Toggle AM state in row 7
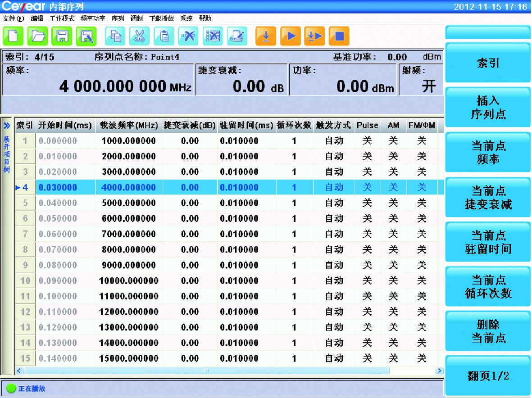532x398 pixels. [393, 234]
